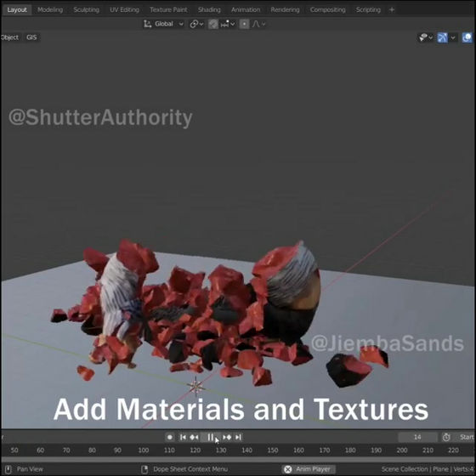Click the current frame field showing 14

point(417,437)
